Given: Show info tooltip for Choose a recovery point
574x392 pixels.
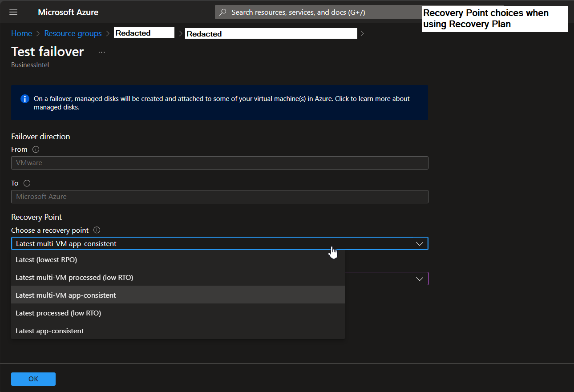Looking at the screenshot, I should [97, 230].
